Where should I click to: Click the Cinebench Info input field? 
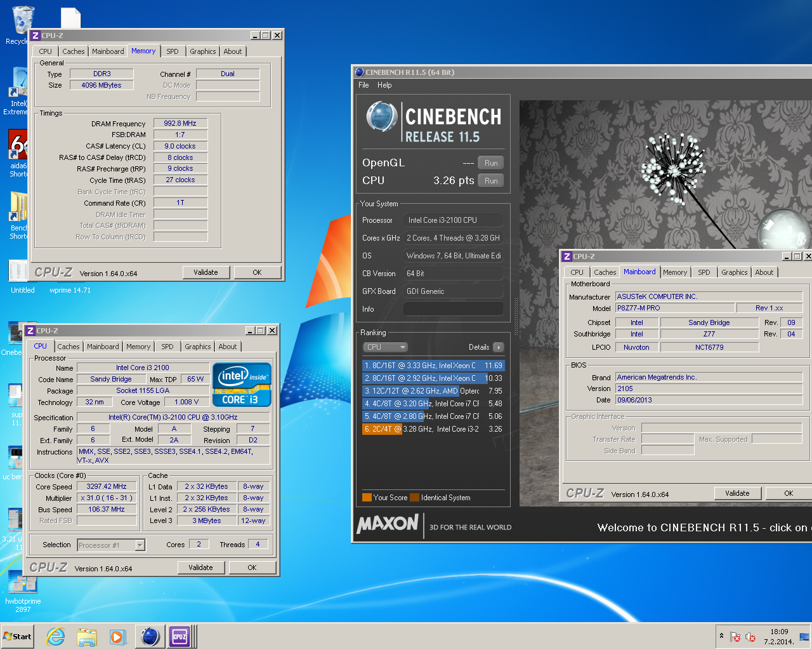coord(454,309)
